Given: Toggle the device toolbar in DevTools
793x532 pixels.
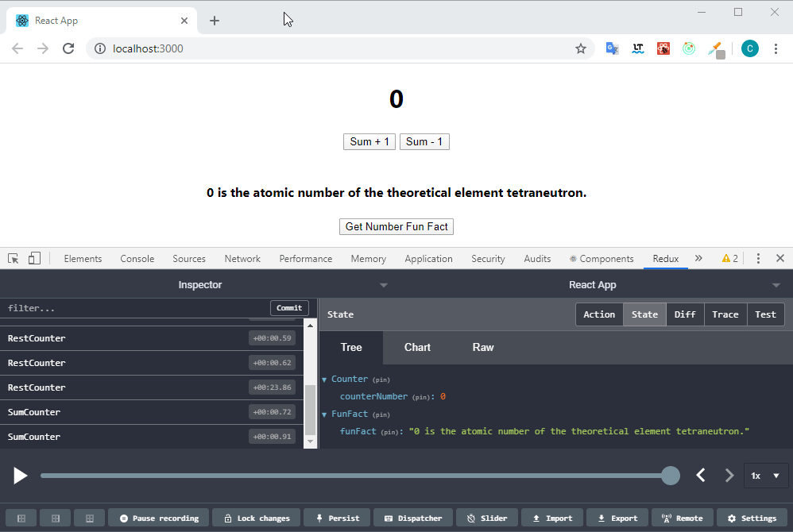Looking at the screenshot, I should (33, 258).
